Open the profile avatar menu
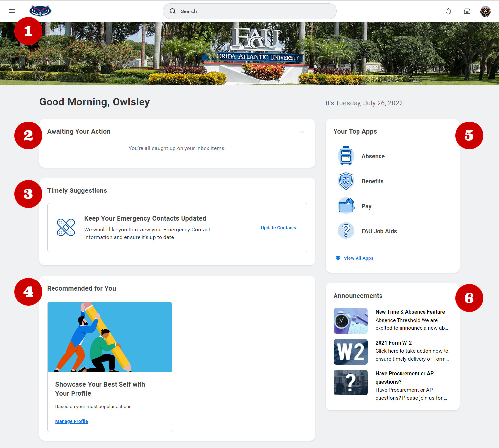 pos(485,11)
